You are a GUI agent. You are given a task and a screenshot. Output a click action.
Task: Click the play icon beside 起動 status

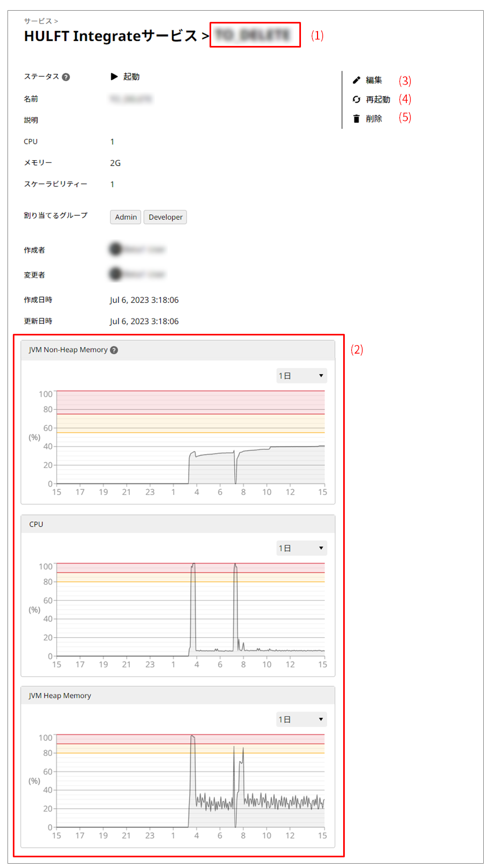(114, 76)
